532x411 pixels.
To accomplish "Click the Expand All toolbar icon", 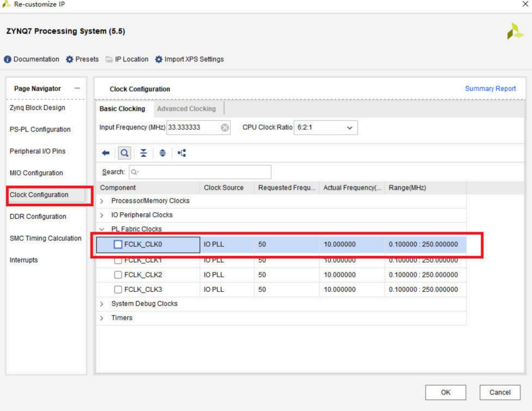I will click(162, 153).
